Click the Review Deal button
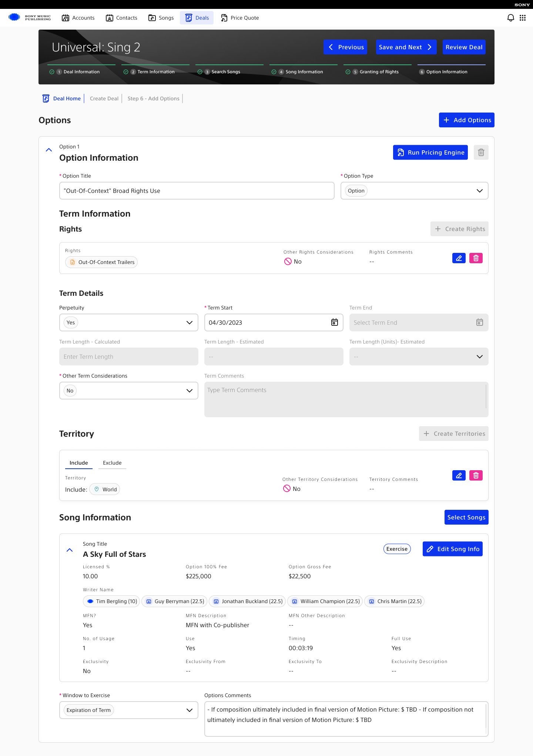The image size is (533, 756). [464, 47]
